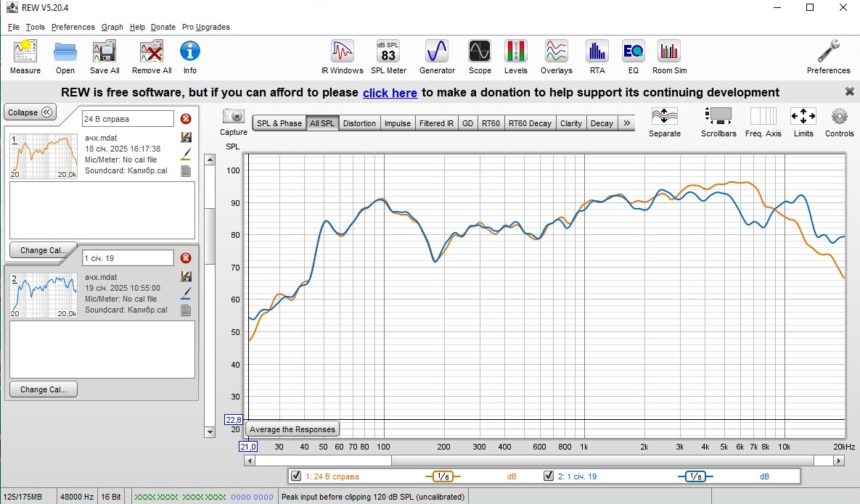
Task: Start a new measurement with Measure
Action: coord(25,57)
